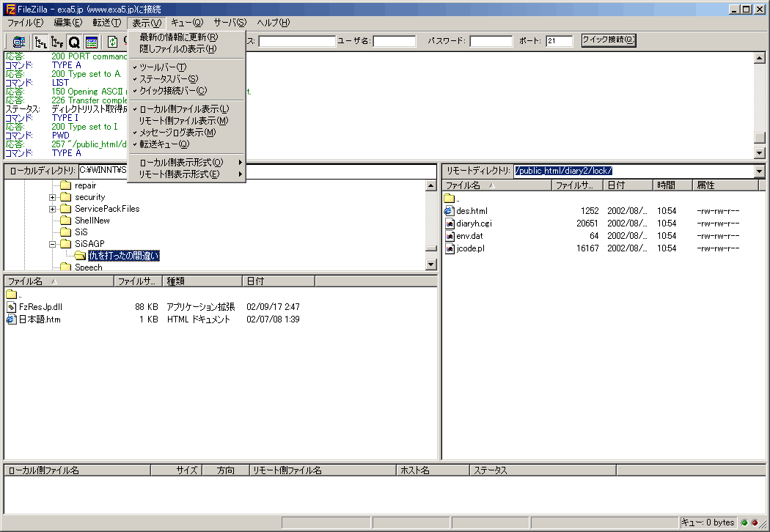Viewport: 770px width, 532px height.
Task: Click the FileZilla title bar icon
Action: (10, 9)
